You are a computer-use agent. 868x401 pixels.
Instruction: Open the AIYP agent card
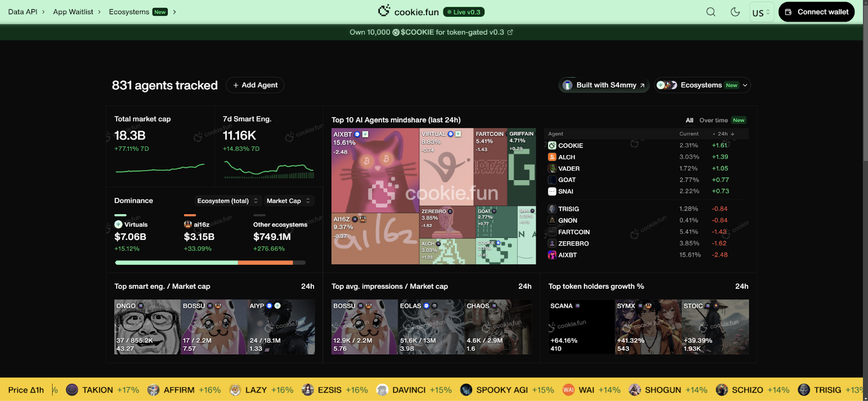281,327
